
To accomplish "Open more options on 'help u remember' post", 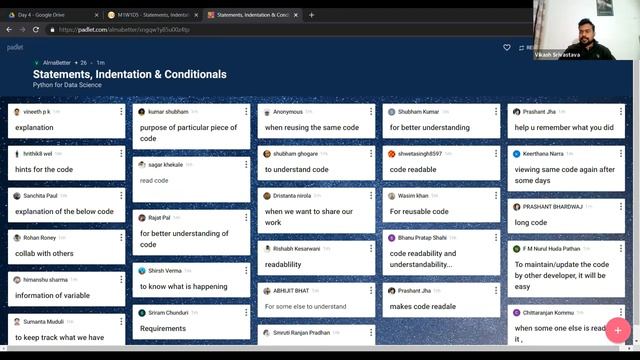I will click(x=621, y=111).
